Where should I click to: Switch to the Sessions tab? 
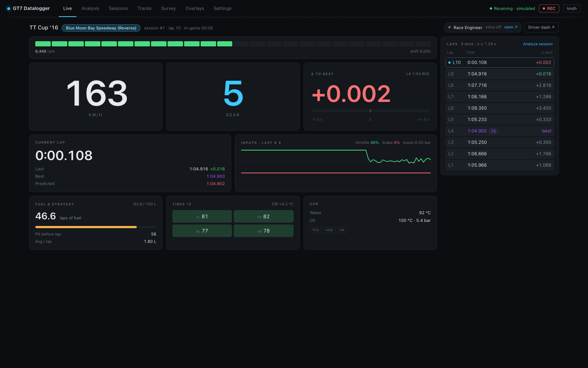tap(118, 8)
